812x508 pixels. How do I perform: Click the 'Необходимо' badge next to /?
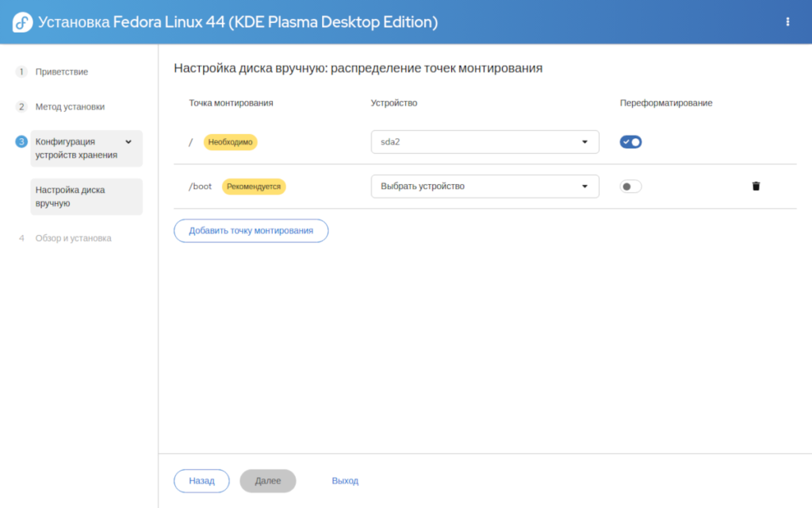[231, 142]
